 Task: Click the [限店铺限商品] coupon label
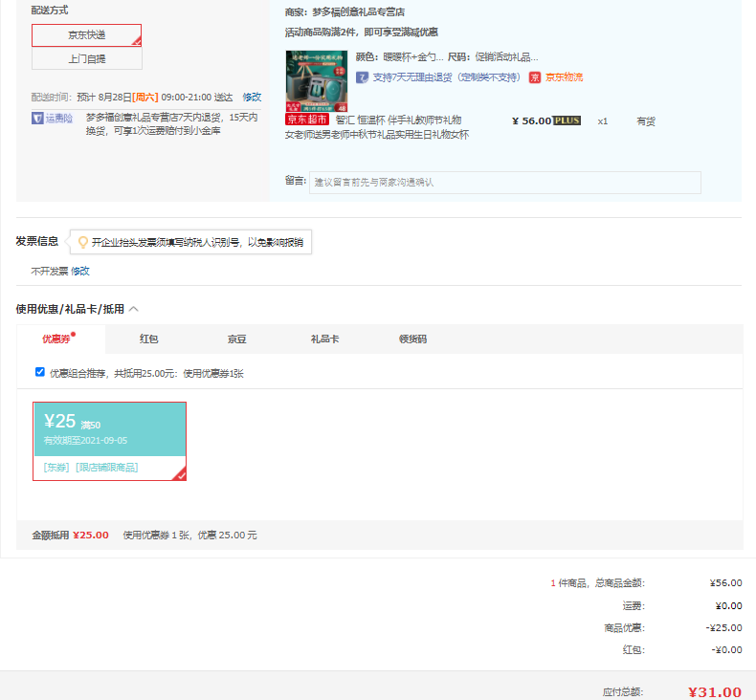point(107,468)
